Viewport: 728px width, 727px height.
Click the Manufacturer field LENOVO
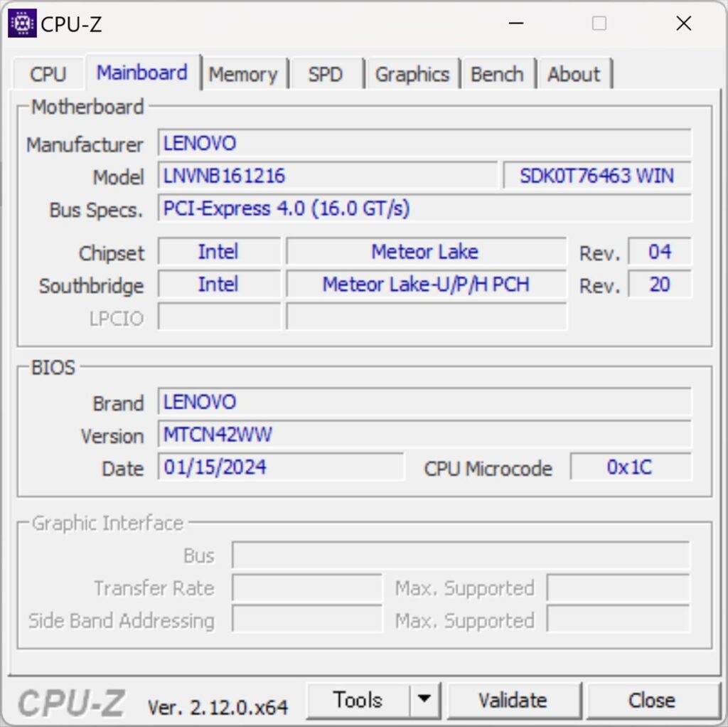point(424,143)
